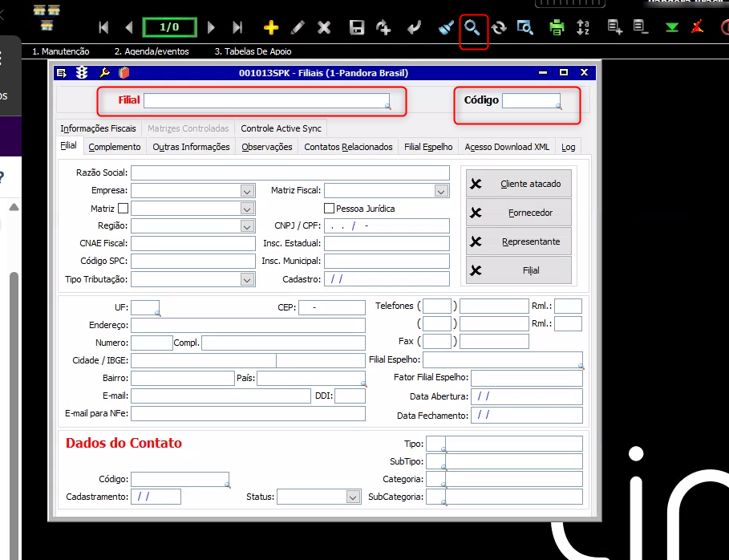This screenshot has width=729, height=560.
Task: Open the Filiais window list menu icon
Action: pos(62,73)
